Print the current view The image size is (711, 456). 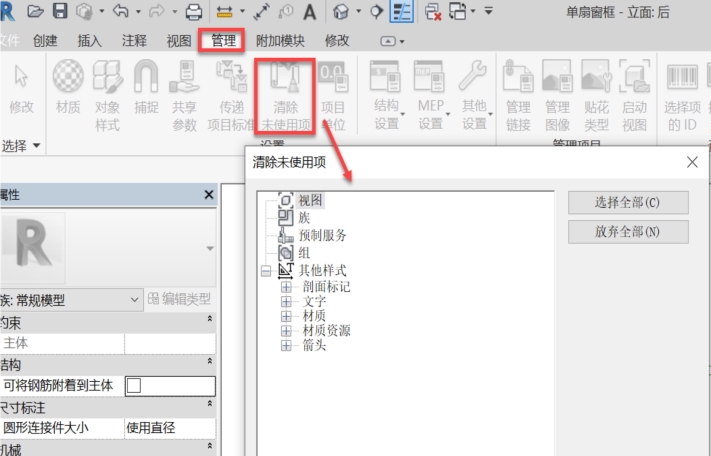click(194, 11)
